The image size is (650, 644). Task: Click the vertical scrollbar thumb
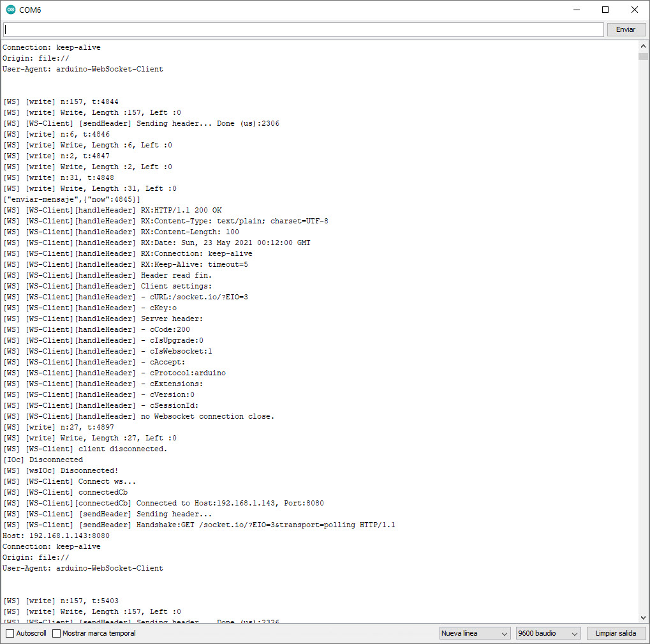(643, 56)
